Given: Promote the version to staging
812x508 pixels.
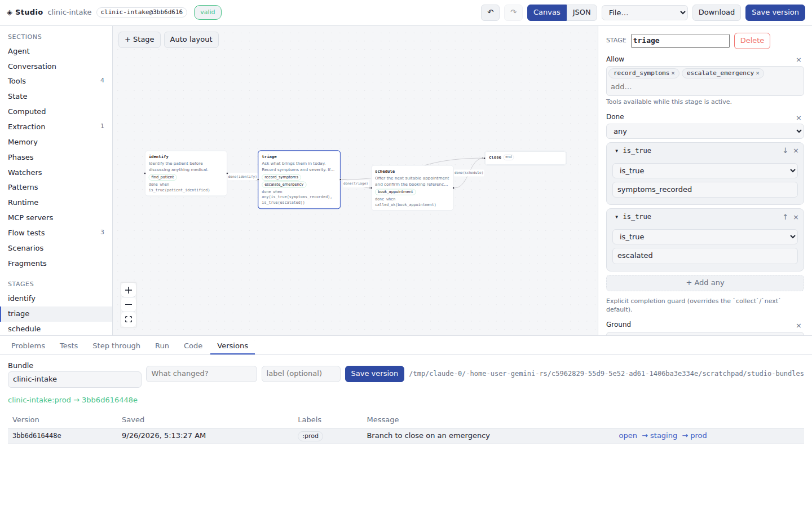Looking at the screenshot, I should tap(659, 436).
